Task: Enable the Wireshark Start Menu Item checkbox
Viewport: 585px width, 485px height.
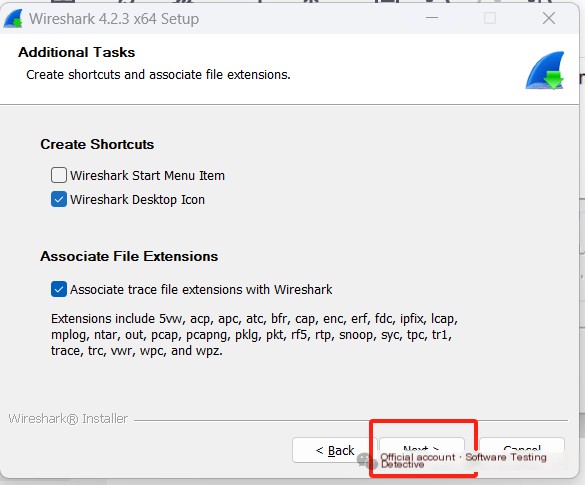Action: coord(59,175)
